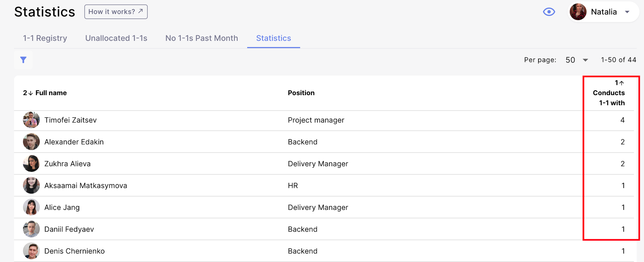Image resolution: width=644 pixels, height=262 pixels.
Task: Click the Project manager position cell
Action: coord(316,120)
